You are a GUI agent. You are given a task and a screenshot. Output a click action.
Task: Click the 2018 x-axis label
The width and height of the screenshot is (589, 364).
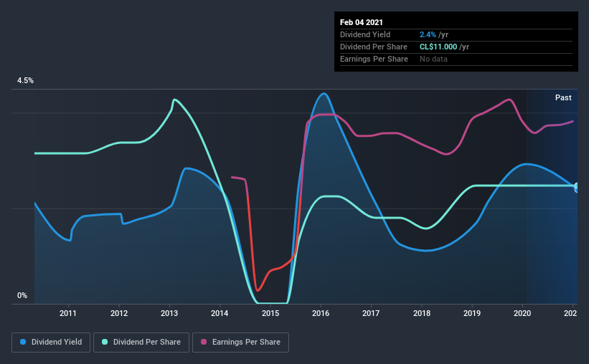tap(421, 313)
